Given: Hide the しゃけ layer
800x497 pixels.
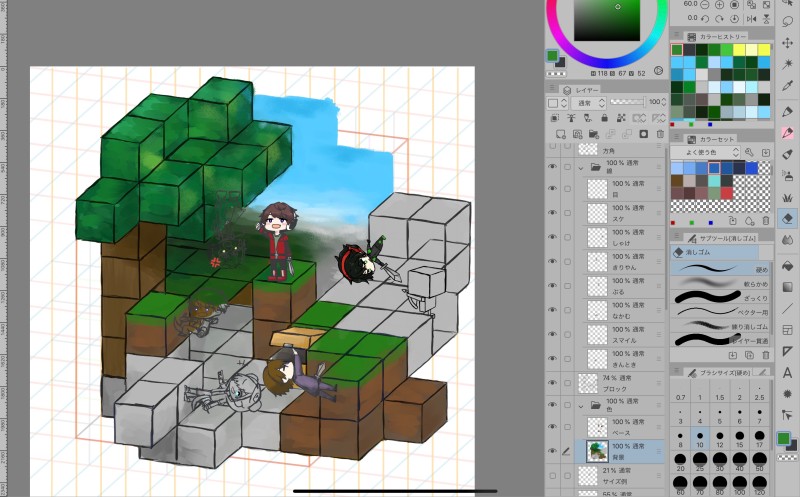Looking at the screenshot, I should (x=552, y=237).
